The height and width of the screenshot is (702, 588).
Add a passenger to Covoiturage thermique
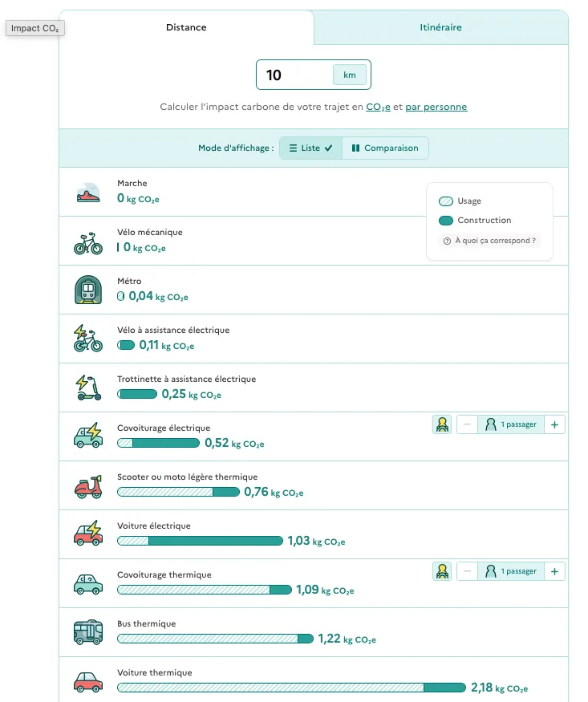[554, 571]
